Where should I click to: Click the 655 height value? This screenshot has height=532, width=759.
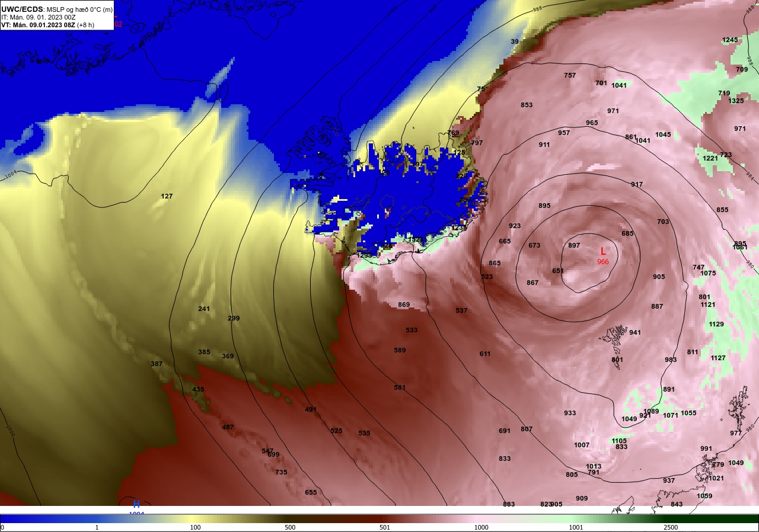tap(311, 493)
